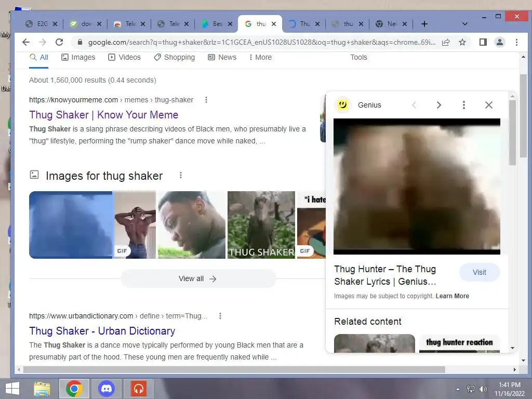This screenshot has width=532, height=399.
Task: Bookmark this page with the star
Action: [462, 42]
